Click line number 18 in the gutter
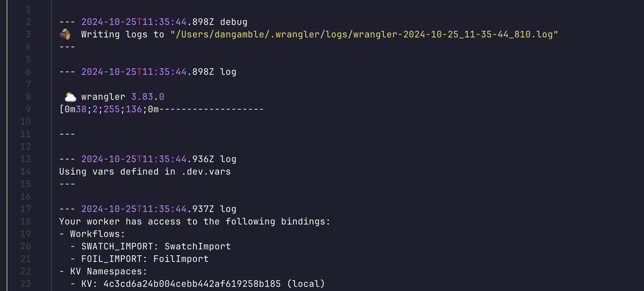The image size is (644, 291). 26,221
